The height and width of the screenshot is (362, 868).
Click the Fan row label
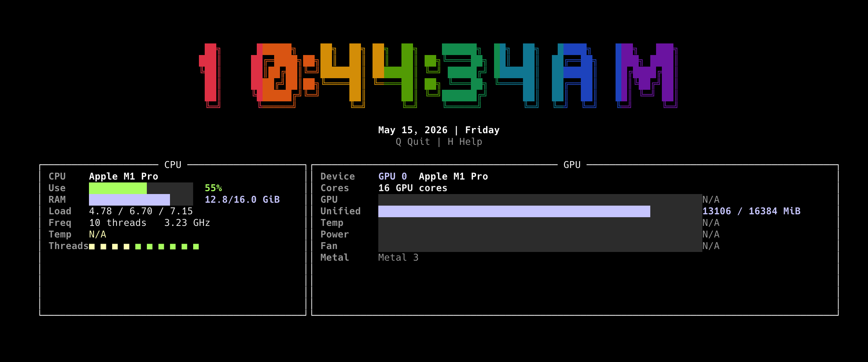point(329,246)
